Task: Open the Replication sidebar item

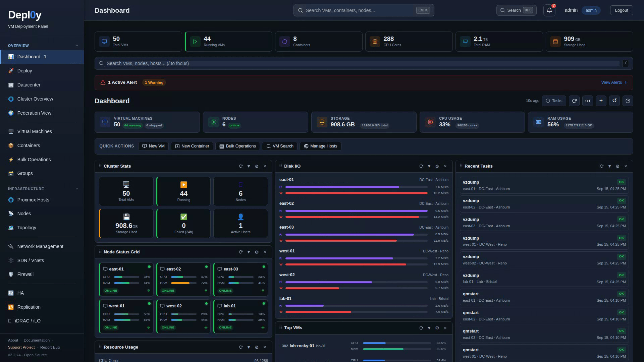Action: [x=42, y=307]
